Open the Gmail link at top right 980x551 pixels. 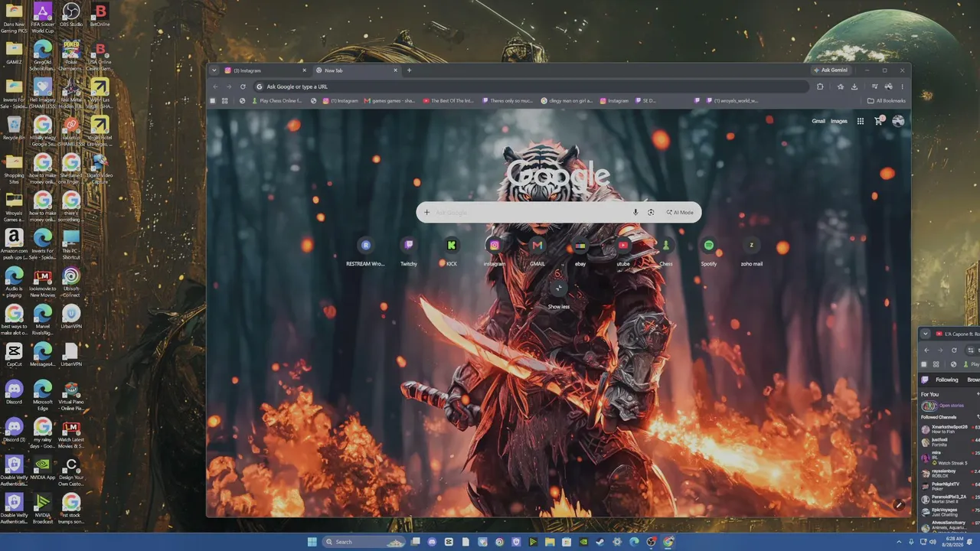818,121
